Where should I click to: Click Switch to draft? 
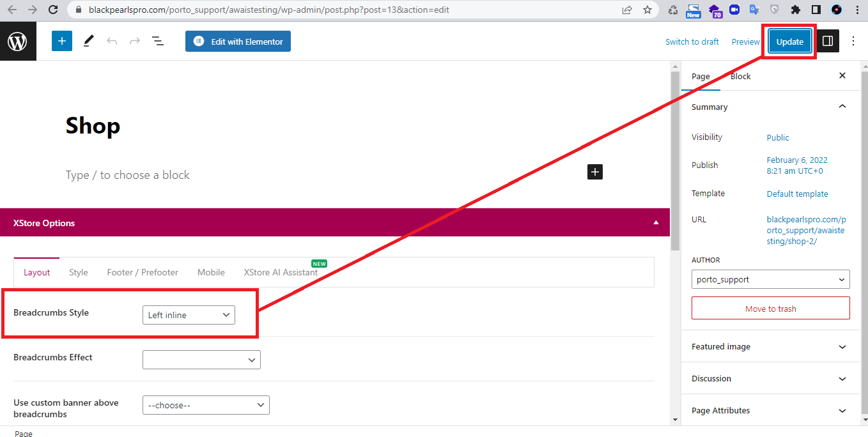(692, 42)
